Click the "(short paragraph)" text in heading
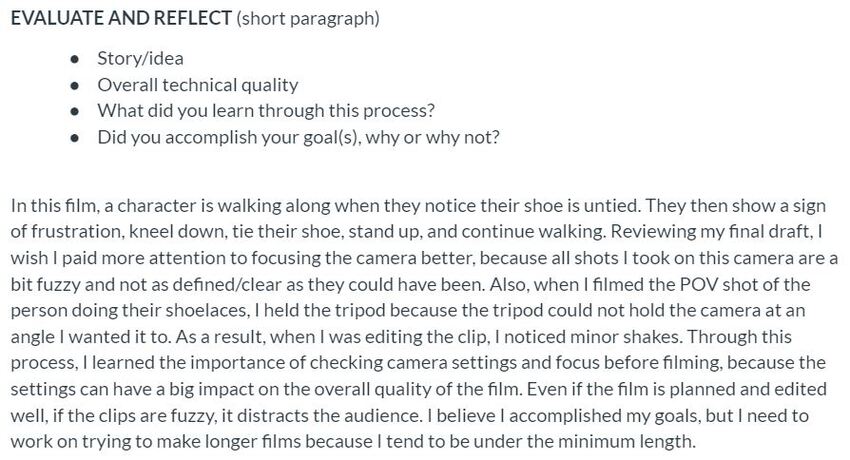The width and height of the screenshot is (850, 460). tap(308, 20)
